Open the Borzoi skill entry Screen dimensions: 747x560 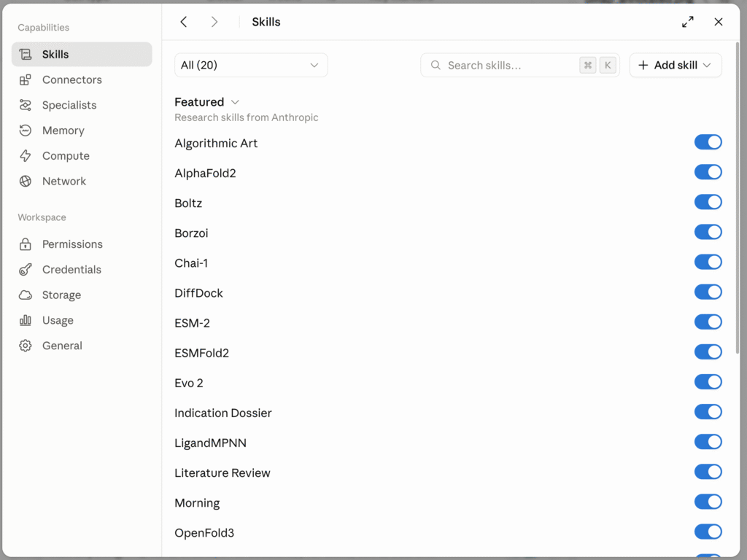[x=192, y=233]
